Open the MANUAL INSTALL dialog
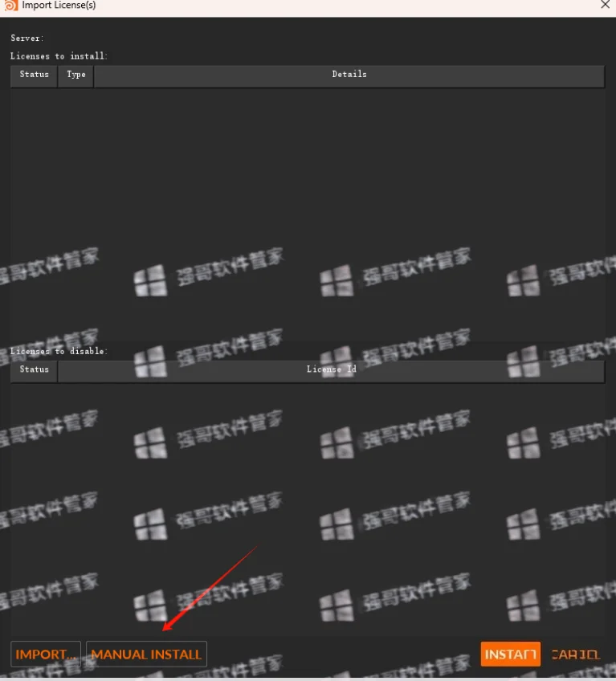This screenshot has width=616, height=681. pyautogui.click(x=146, y=654)
